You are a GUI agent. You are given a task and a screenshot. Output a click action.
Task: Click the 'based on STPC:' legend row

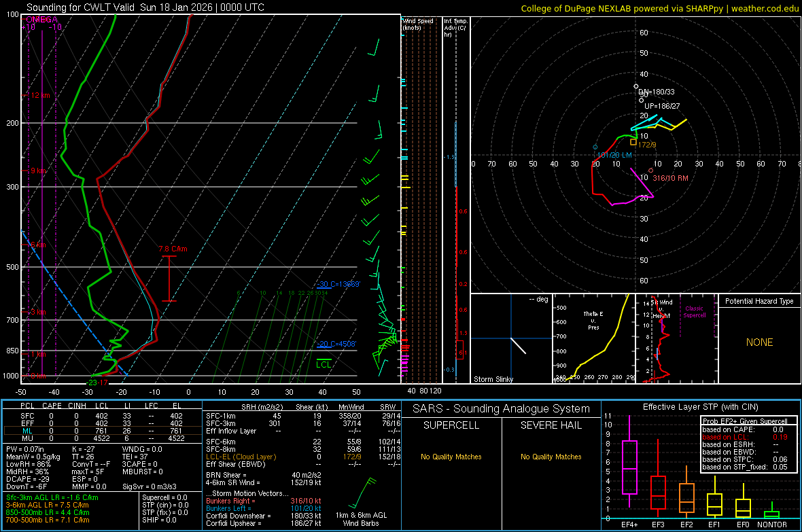point(745,459)
